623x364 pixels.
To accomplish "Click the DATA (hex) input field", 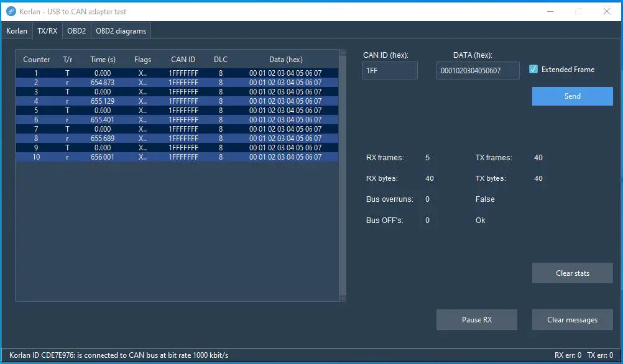I will coord(478,70).
